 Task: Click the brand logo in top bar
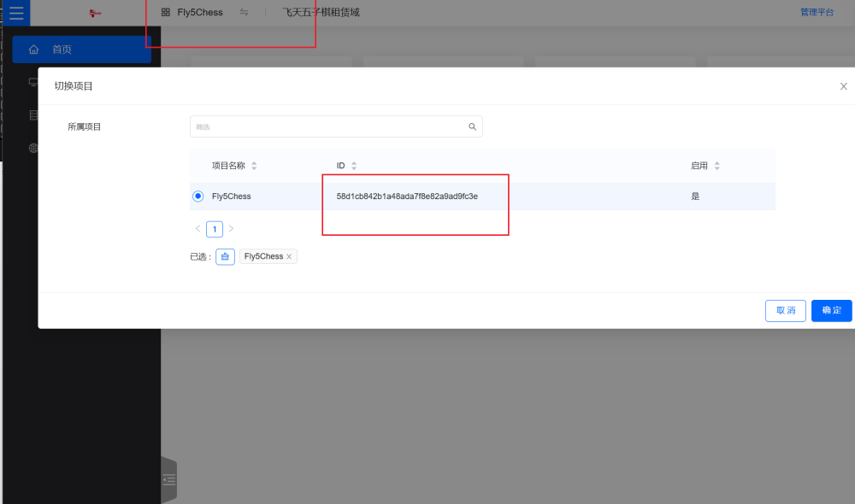tap(96, 13)
